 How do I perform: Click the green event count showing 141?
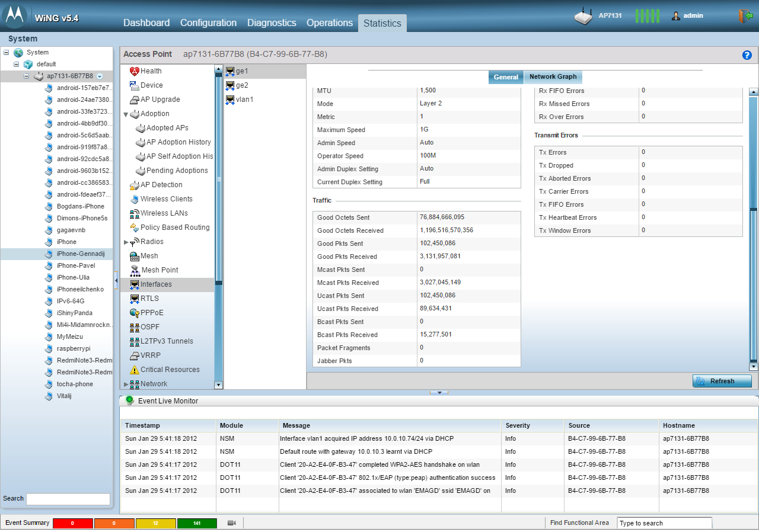pyautogui.click(x=197, y=523)
